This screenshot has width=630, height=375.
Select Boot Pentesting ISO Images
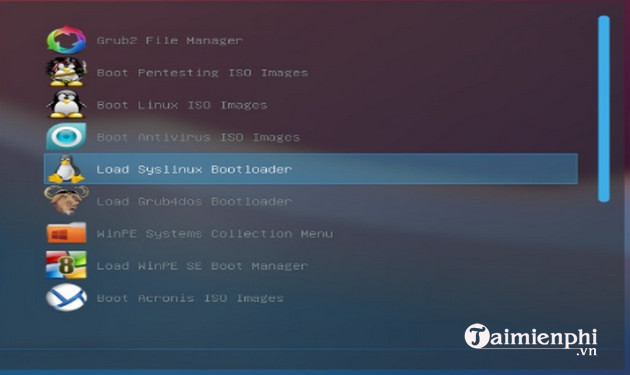tap(202, 73)
